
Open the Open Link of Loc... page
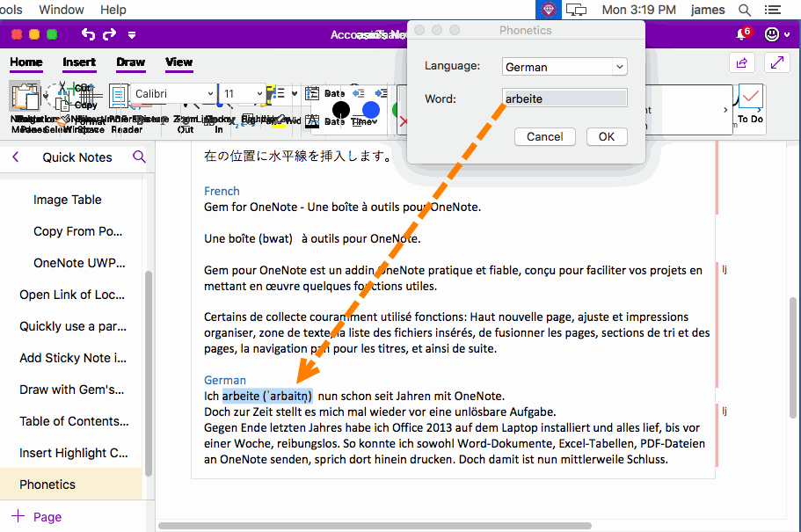(x=71, y=295)
